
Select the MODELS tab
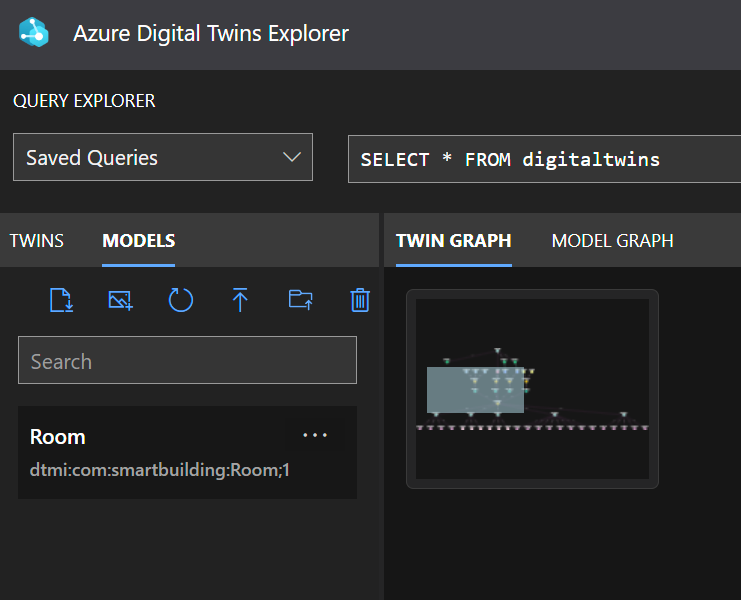pyautogui.click(x=138, y=241)
